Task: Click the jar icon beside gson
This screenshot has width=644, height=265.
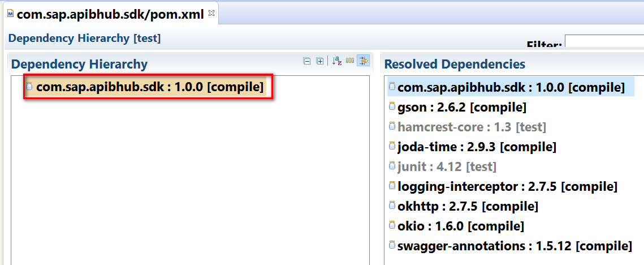Action: click(392, 106)
